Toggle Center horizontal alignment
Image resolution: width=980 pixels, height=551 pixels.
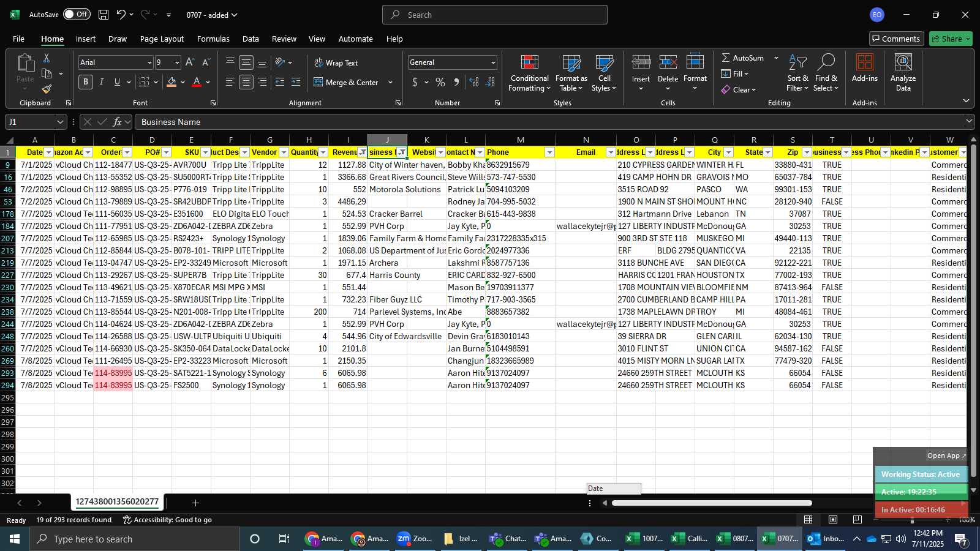(x=246, y=82)
